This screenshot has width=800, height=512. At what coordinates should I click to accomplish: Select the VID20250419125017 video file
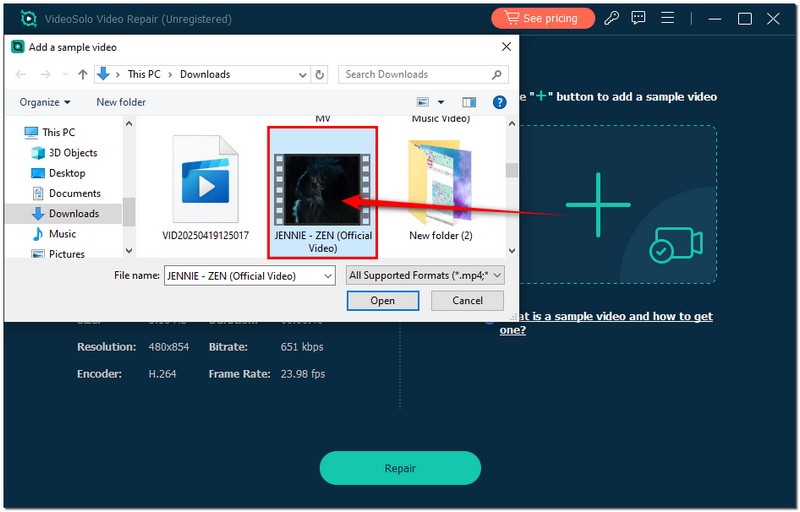tap(205, 188)
